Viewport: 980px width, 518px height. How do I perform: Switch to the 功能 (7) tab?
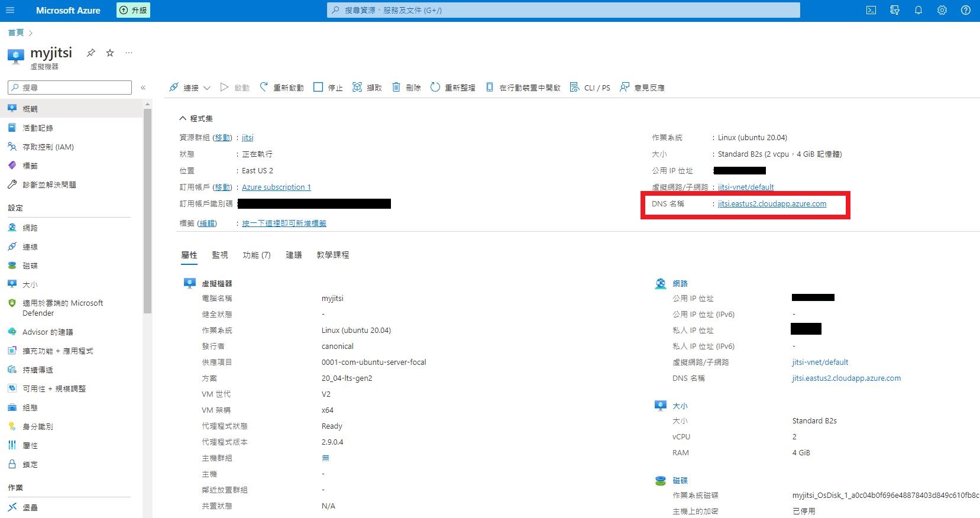[257, 255]
